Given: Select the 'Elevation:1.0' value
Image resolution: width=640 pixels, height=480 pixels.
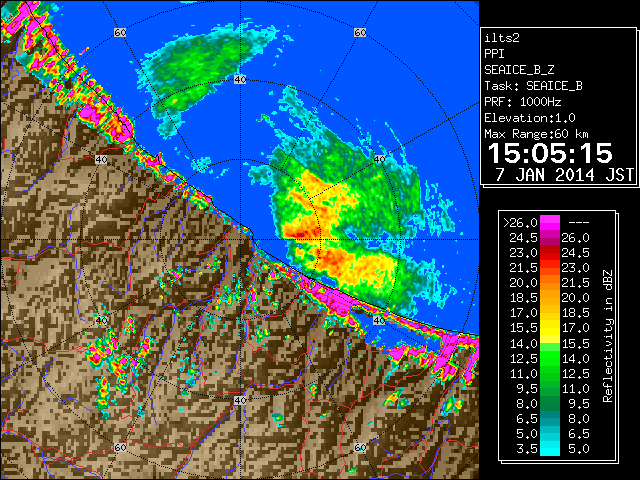Looking at the screenshot, I should (529, 118).
